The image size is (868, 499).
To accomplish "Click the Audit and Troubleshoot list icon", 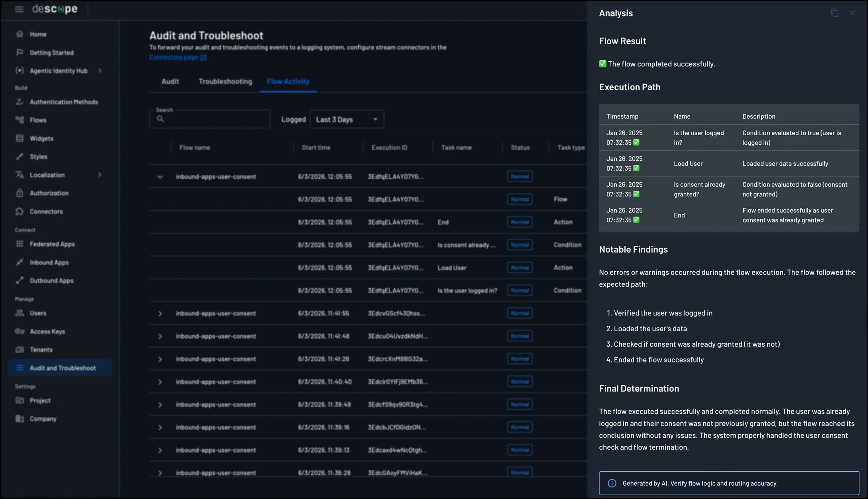I will [20, 368].
